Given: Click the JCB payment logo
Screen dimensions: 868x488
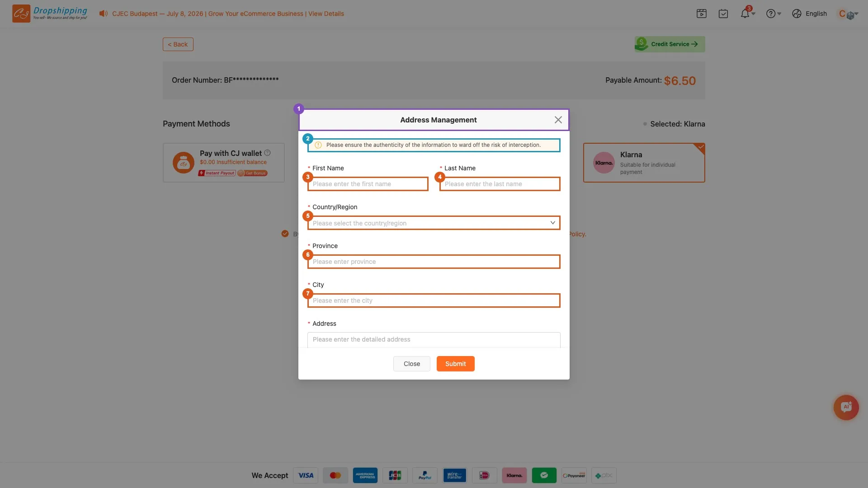Looking at the screenshot, I should pyautogui.click(x=395, y=475).
